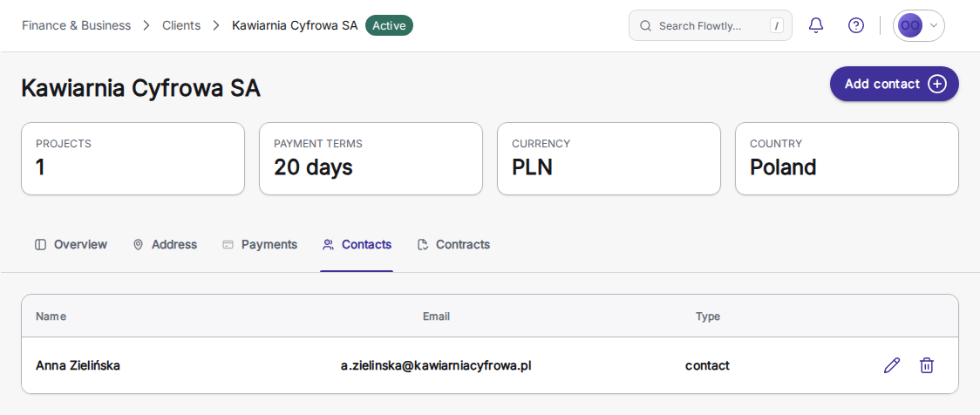Click the slash shortcut hint in search

(776, 25)
